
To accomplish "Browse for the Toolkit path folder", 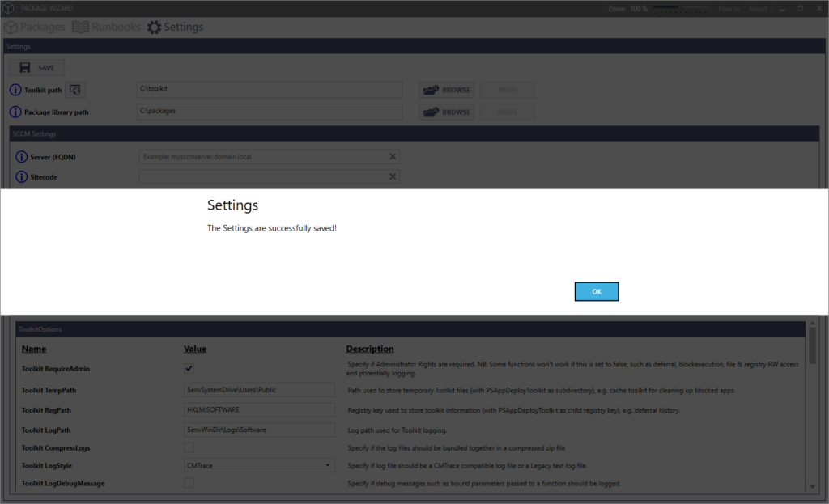I will pos(447,90).
